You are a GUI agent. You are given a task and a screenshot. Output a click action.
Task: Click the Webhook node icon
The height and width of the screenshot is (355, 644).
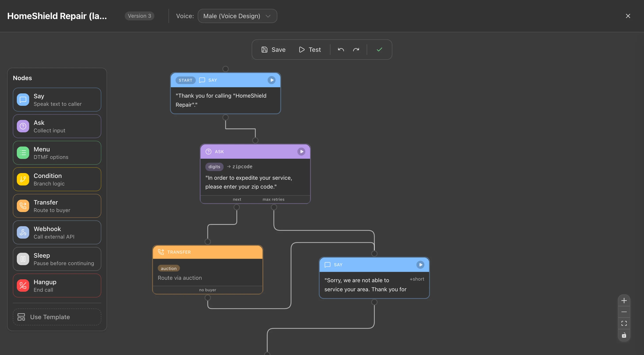click(23, 232)
